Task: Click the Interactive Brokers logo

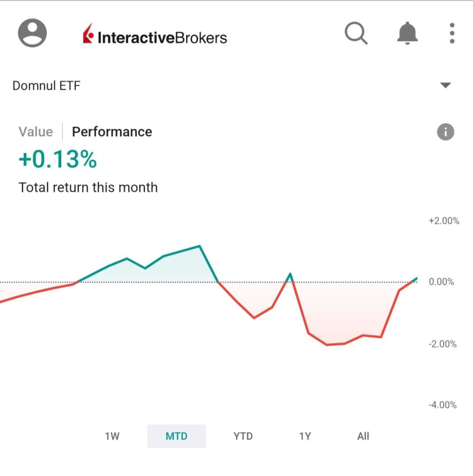Action: (155, 36)
